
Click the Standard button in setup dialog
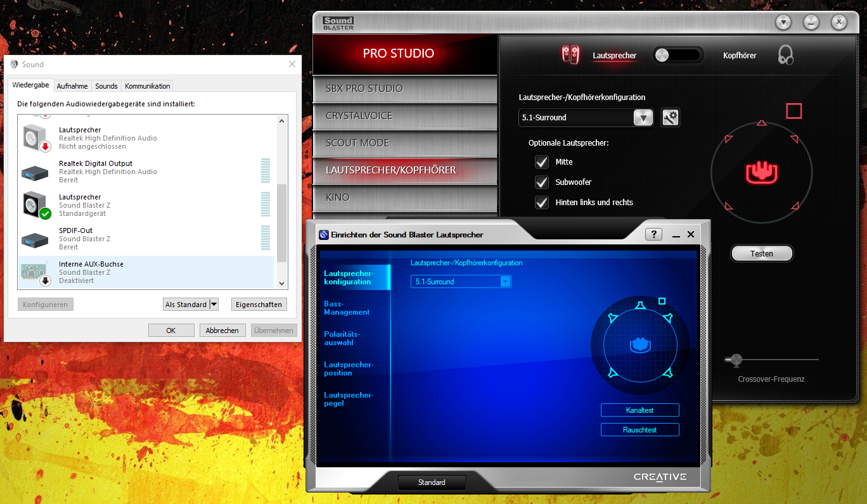point(432,482)
